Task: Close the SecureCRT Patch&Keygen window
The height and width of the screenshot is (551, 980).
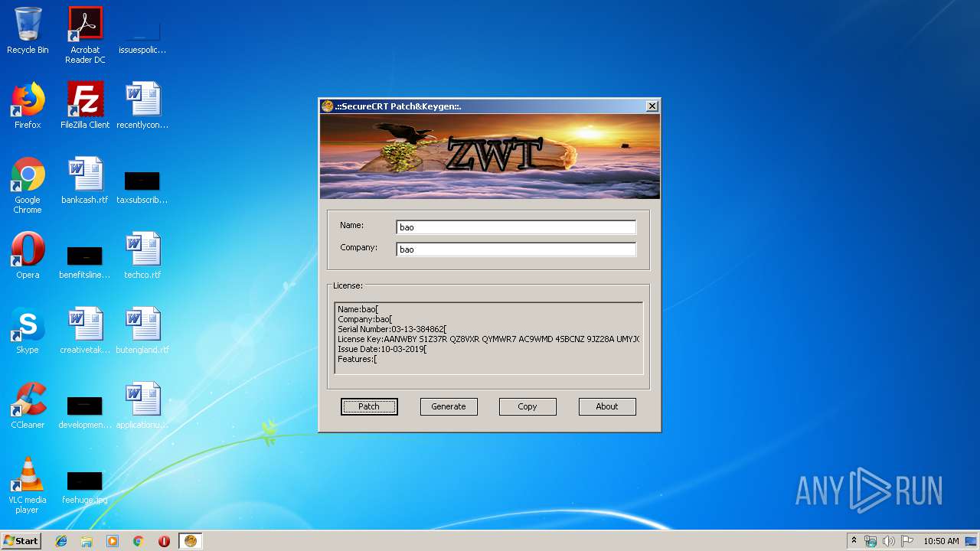Action: click(652, 106)
